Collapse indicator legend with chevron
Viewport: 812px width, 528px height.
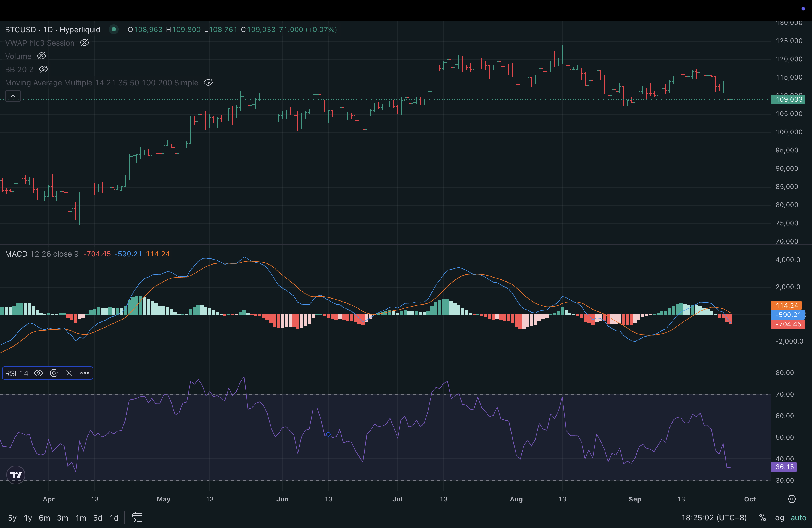click(x=13, y=96)
